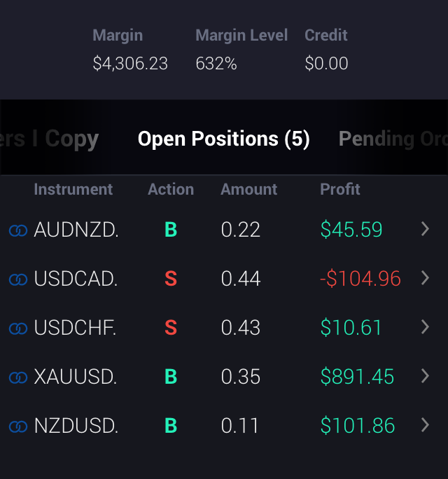448x479 pixels.
Task: Click the Buy indicator on AUDNZD row
Action: coord(171,230)
